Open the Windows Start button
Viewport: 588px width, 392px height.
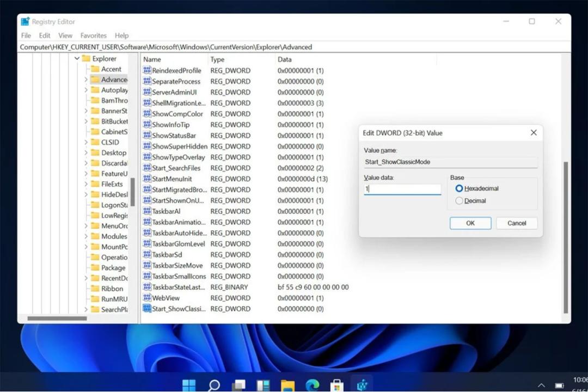tap(188, 384)
